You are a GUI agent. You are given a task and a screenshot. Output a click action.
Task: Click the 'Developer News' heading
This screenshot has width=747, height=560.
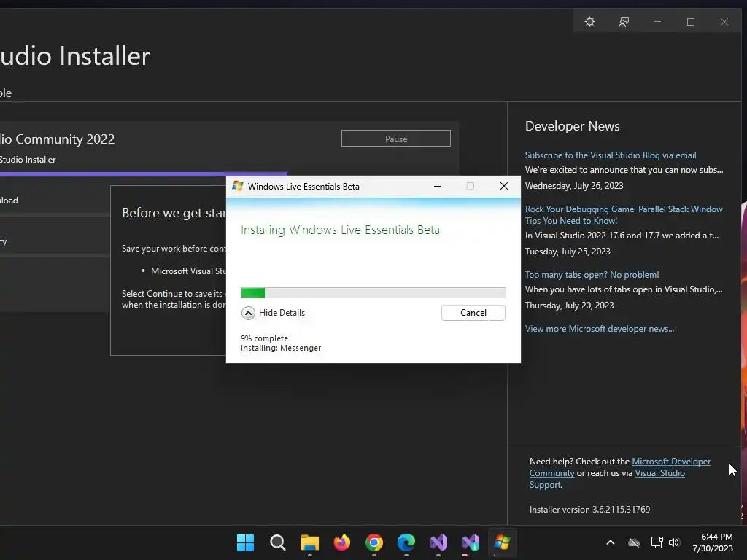pyautogui.click(x=572, y=126)
